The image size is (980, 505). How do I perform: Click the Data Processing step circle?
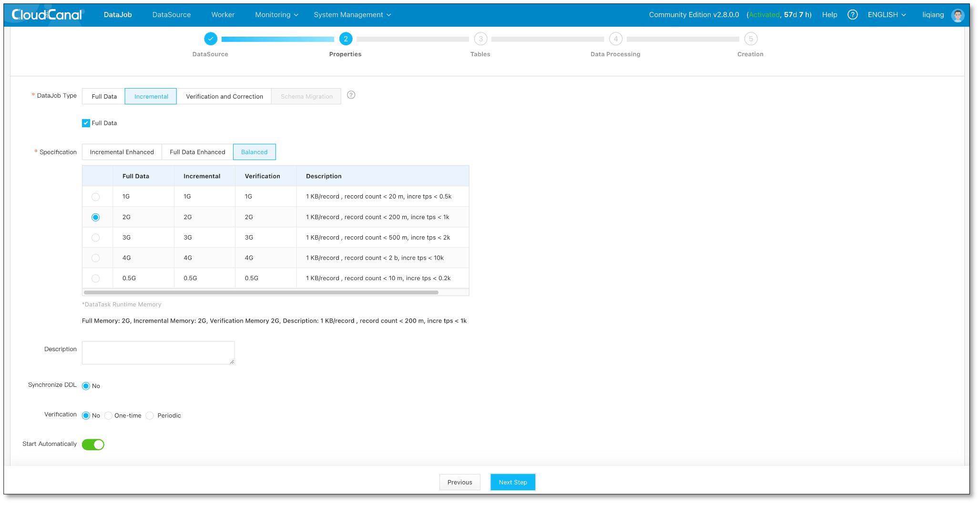pos(615,39)
